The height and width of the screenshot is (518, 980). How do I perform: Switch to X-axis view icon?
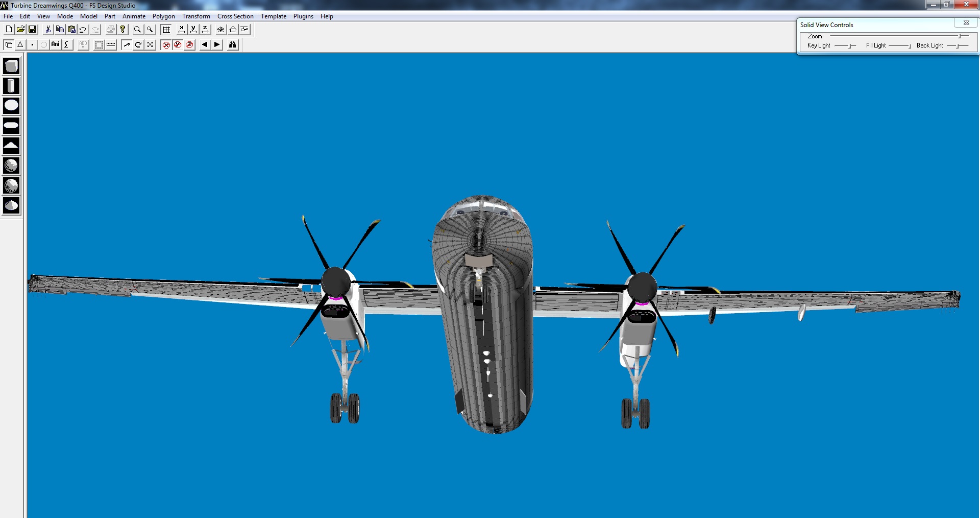(x=182, y=30)
